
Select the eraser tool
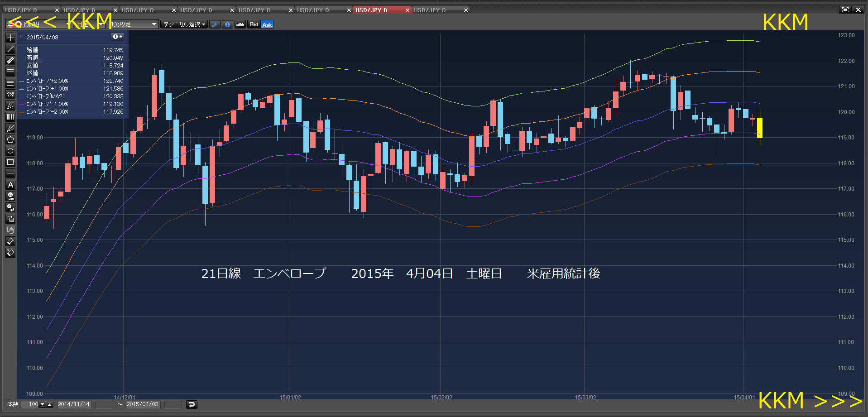click(x=10, y=241)
